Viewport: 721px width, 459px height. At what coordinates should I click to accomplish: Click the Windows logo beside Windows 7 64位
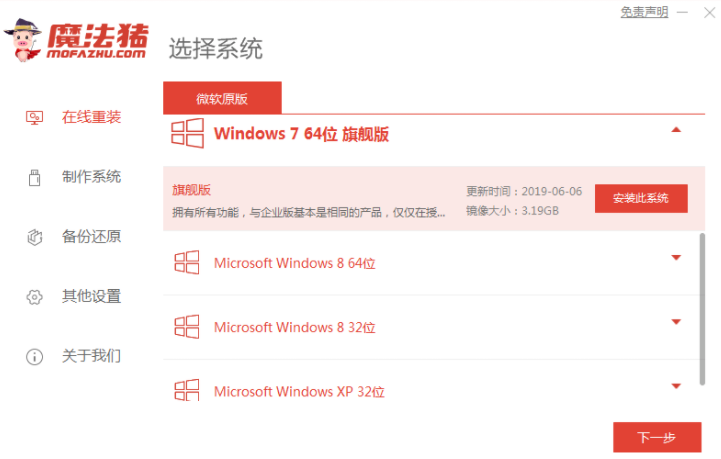187,133
